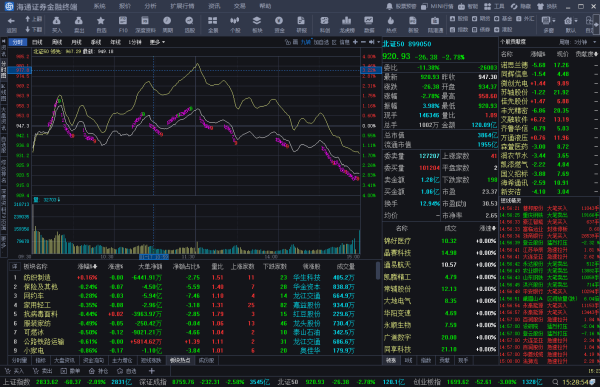Open the 报价 menu
The image size is (600, 387).
pos(125,6)
